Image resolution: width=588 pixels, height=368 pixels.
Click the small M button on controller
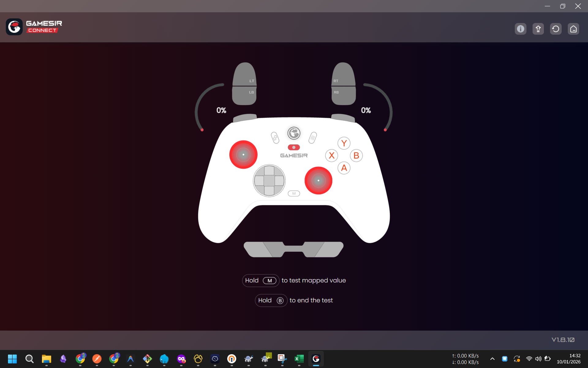click(x=294, y=194)
